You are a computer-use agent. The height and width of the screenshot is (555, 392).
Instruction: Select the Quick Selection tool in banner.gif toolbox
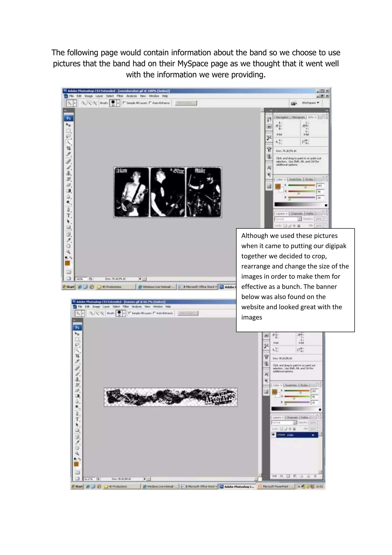pyautogui.click(x=77, y=351)
